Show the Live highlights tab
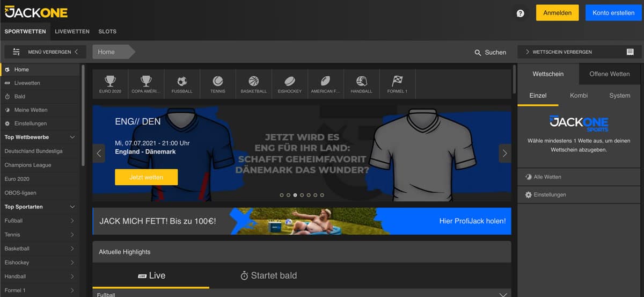The height and width of the screenshot is (297, 644). click(x=151, y=276)
